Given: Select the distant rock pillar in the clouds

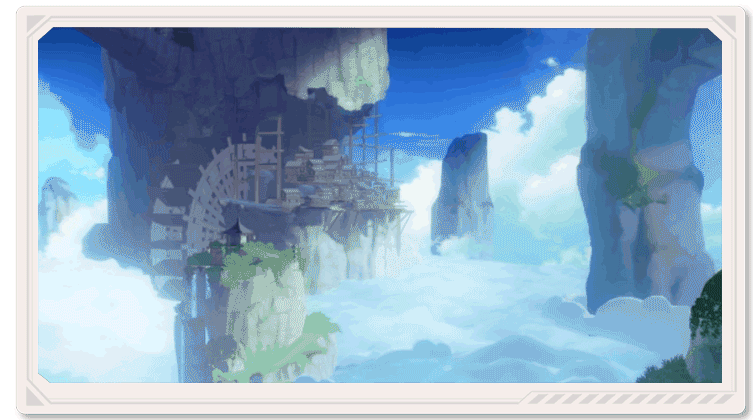Looking at the screenshot, I should point(462,190).
